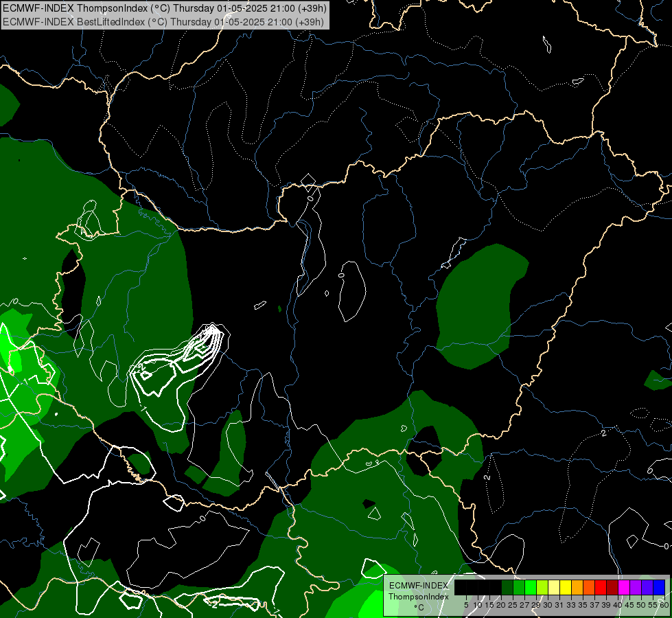Click the ThompsonIndex title line at top

click(165, 8)
